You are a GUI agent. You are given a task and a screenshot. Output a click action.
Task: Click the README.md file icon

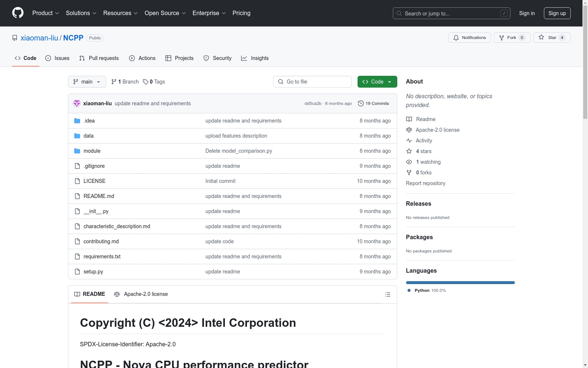tap(77, 196)
